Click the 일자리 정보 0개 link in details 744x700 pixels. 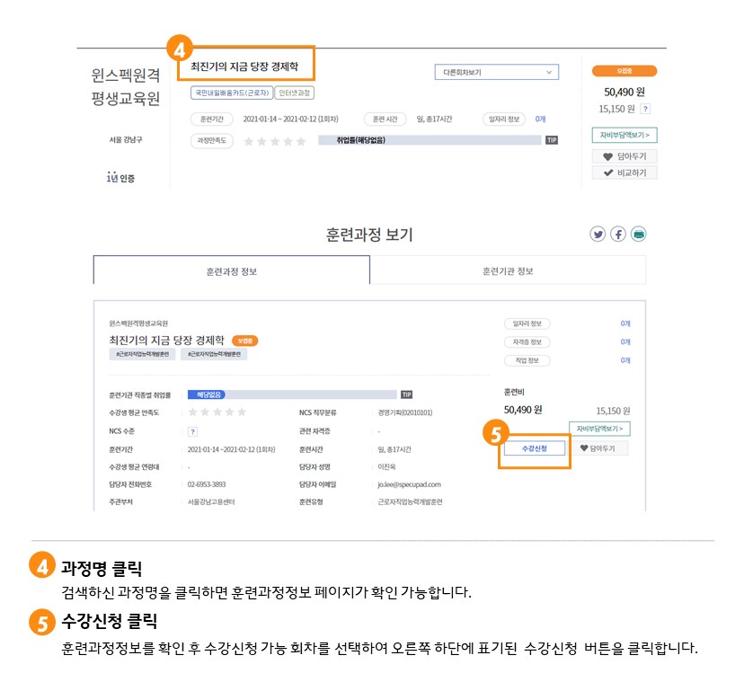[624, 323]
